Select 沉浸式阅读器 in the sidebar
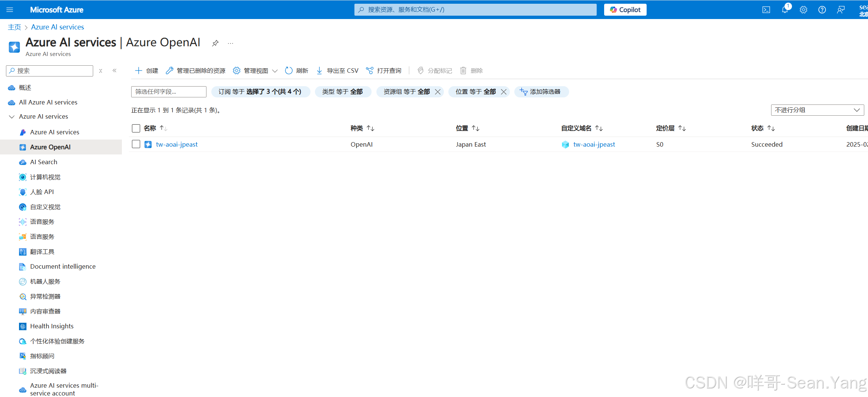The image size is (868, 397). [x=48, y=371]
